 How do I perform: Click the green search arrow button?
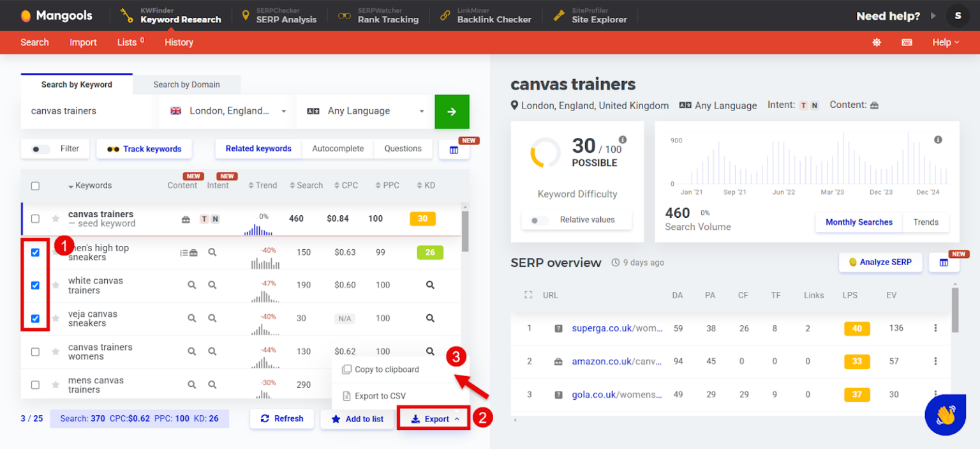click(452, 111)
